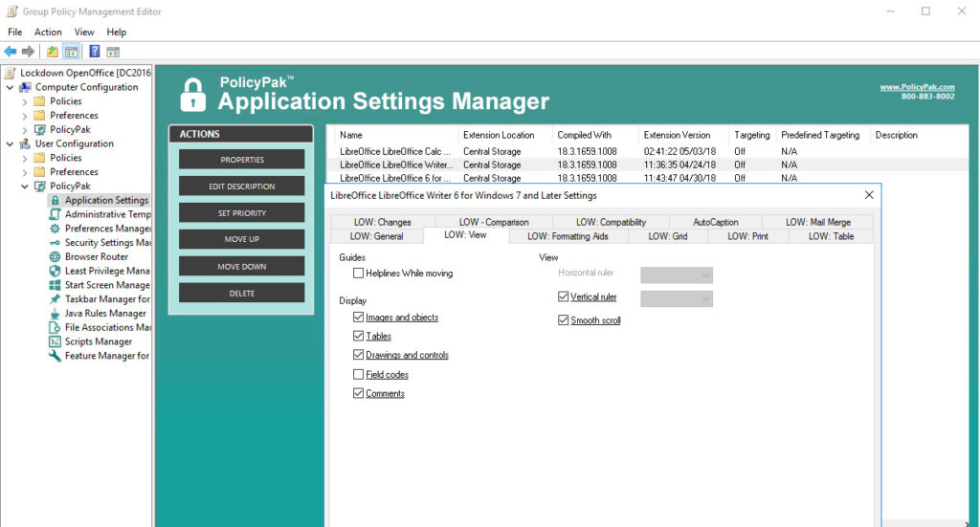Expand Policies under Computer Configuration
Image resolution: width=980 pixels, height=527 pixels.
25,101
